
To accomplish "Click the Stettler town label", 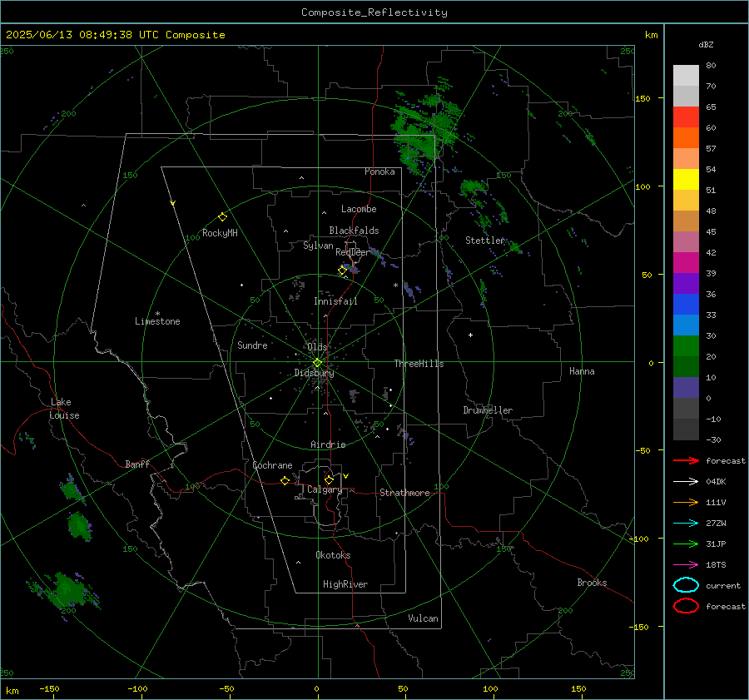I will 485,241.
